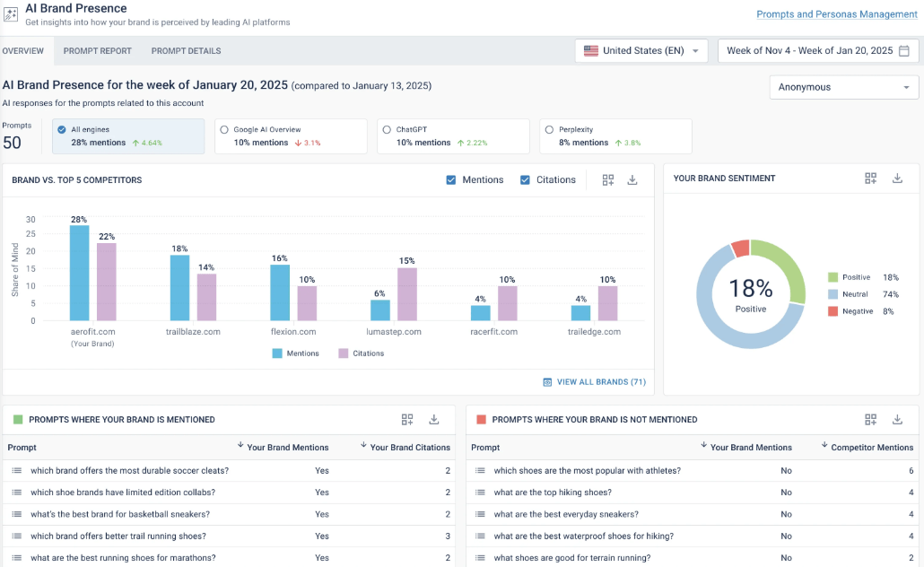
Task: Sort mentioned table by Your Brand Citations arrow
Action: [363, 445]
